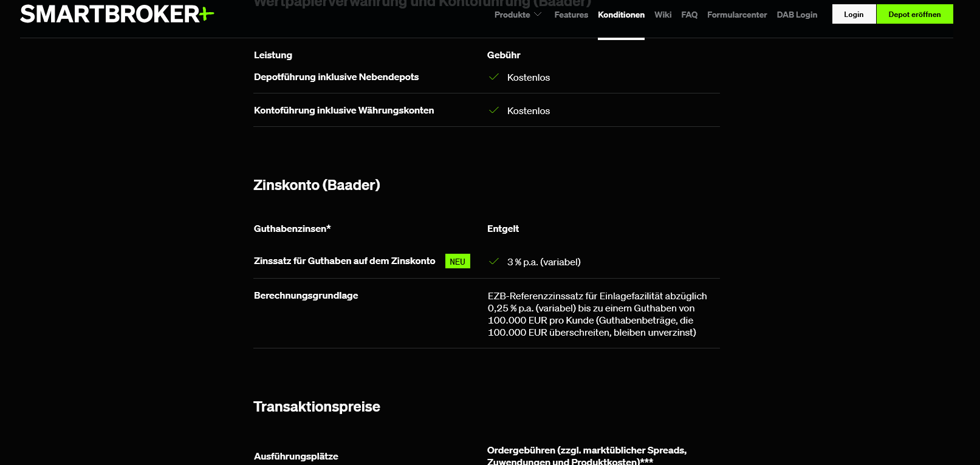Image resolution: width=980 pixels, height=465 pixels.
Task: Open the DAB Login link
Action: coord(797,15)
